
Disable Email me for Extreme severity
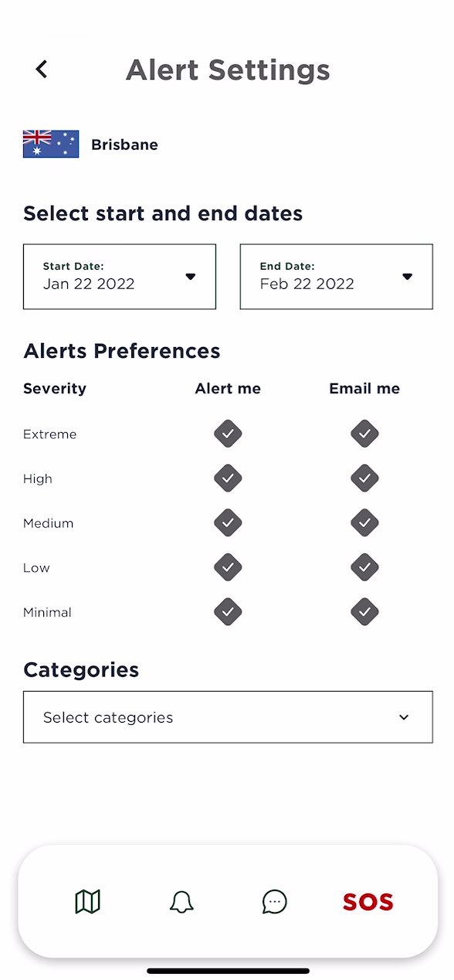(x=364, y=434)
